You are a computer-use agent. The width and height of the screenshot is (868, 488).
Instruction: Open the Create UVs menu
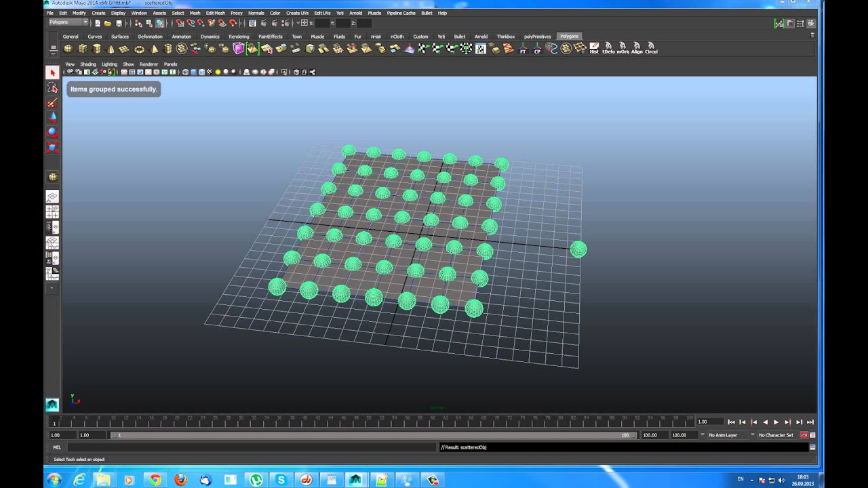point(298,13)
